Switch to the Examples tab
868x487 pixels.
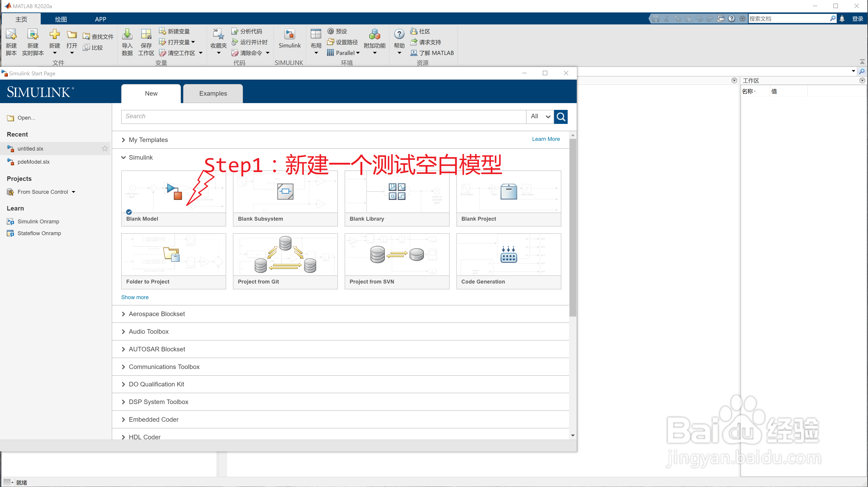(213, 93)
